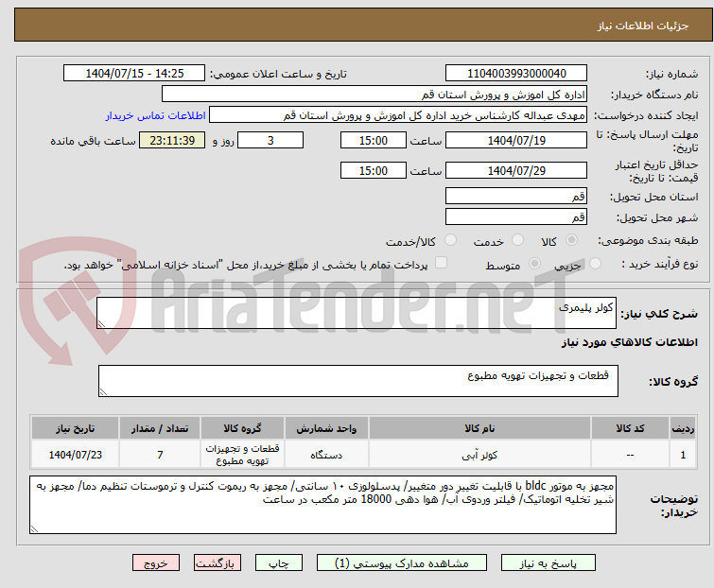This screenshot has width=714, height=588.
Task: Click the response deadline time 15:00 field
Action: 373,140
